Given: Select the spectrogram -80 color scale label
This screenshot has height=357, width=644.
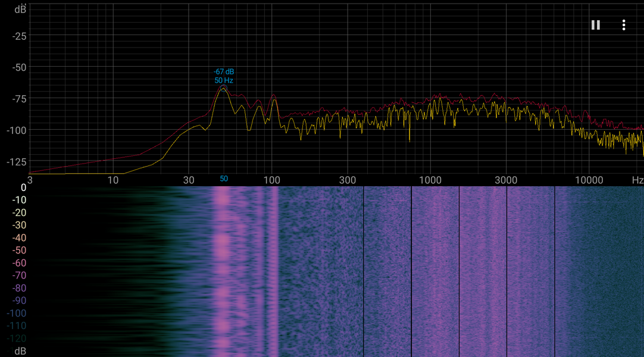Looking at the screenshot, I should 19,287.
